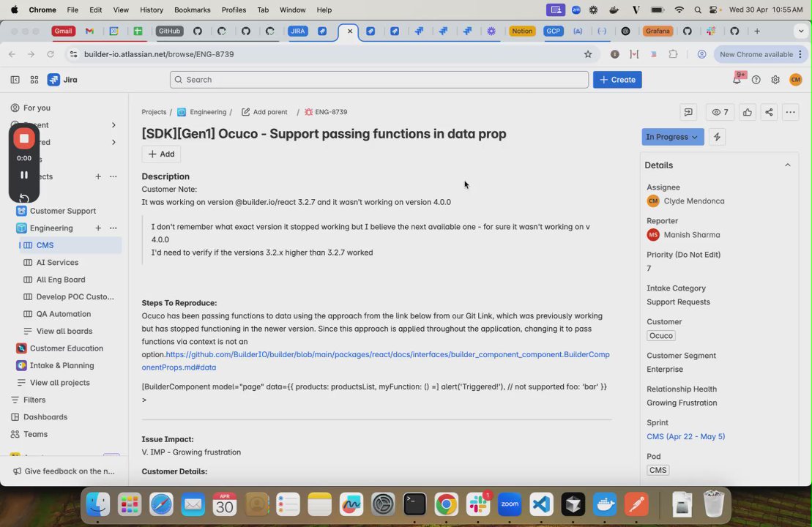Open the automation lightning bolt
The image size is (812, 527).
(x=718, y=137)
